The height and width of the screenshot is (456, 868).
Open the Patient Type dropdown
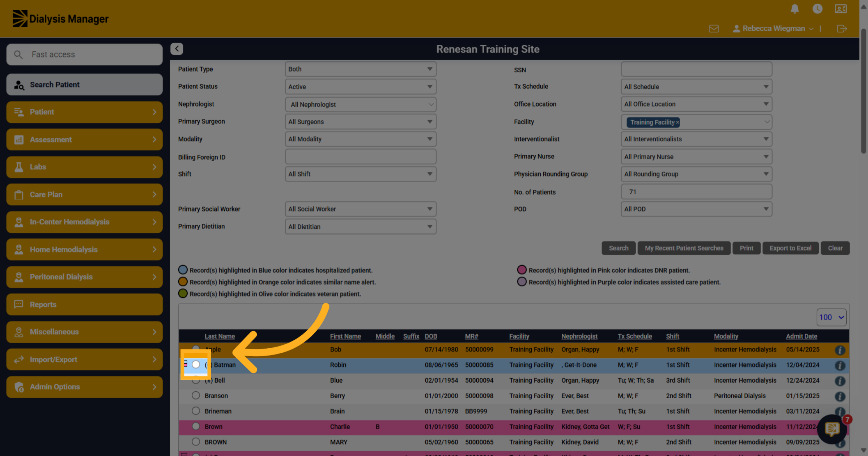pos(361,69)
